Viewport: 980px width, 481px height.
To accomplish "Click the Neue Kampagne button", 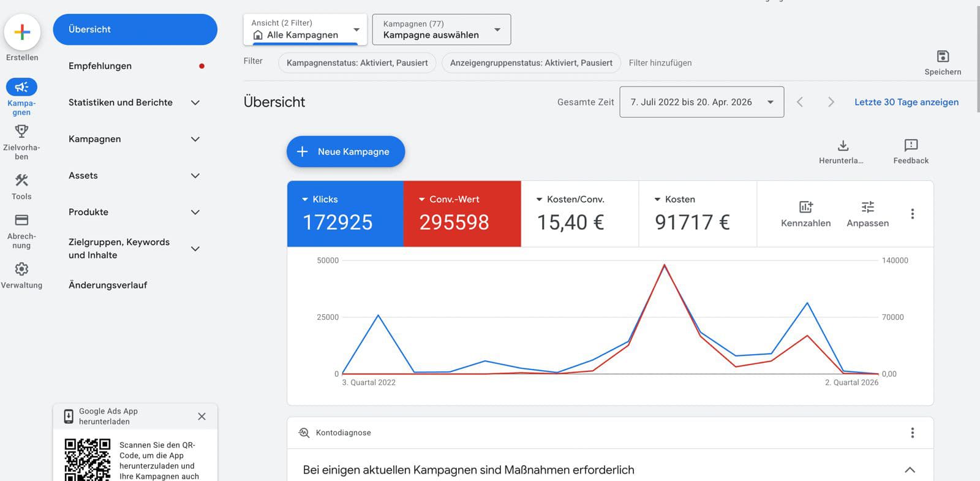I will pyautogui.click(x=345, y=151).
